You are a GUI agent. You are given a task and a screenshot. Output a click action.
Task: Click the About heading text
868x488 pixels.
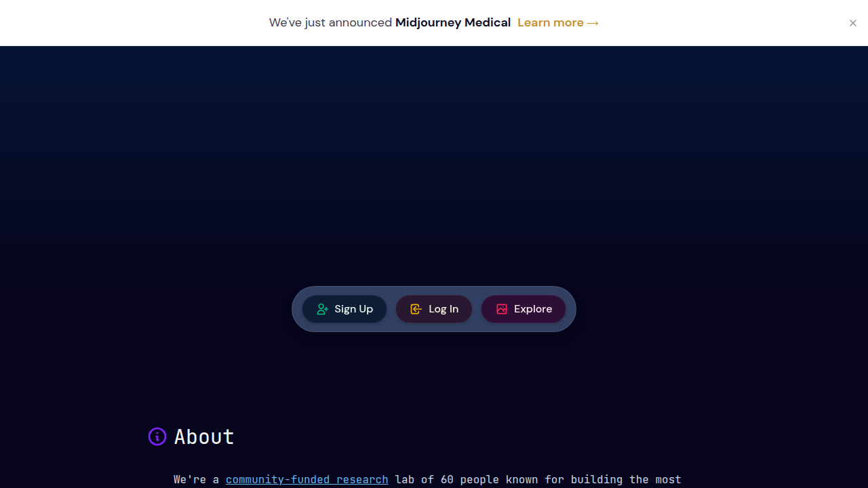click(204, 436)
